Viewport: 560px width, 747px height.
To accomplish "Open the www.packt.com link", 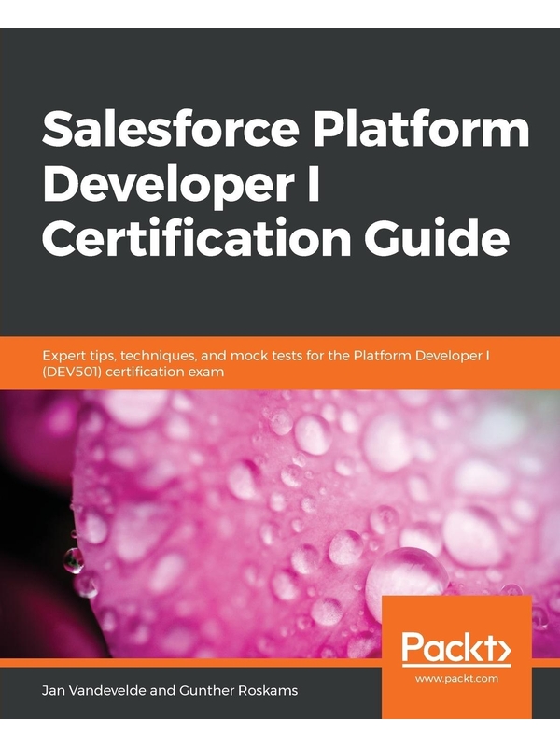I will pos(456,679).
